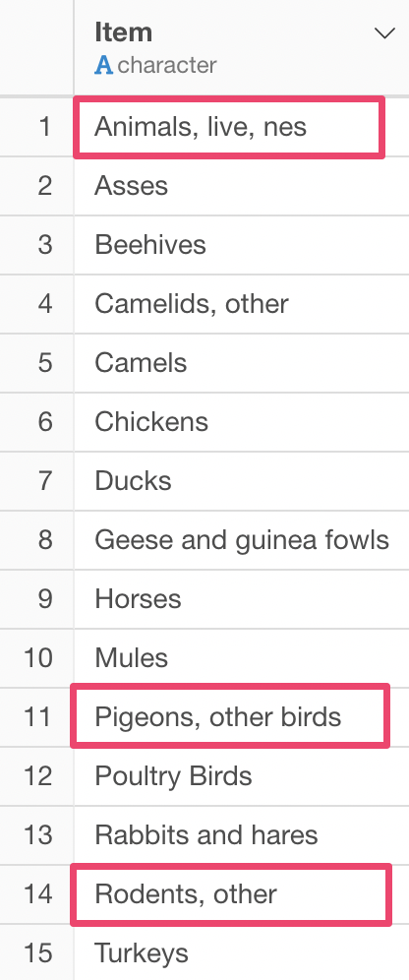Select the Ducks cell
The height and width of the screenshot is (980, 409).
click(242, 480)
